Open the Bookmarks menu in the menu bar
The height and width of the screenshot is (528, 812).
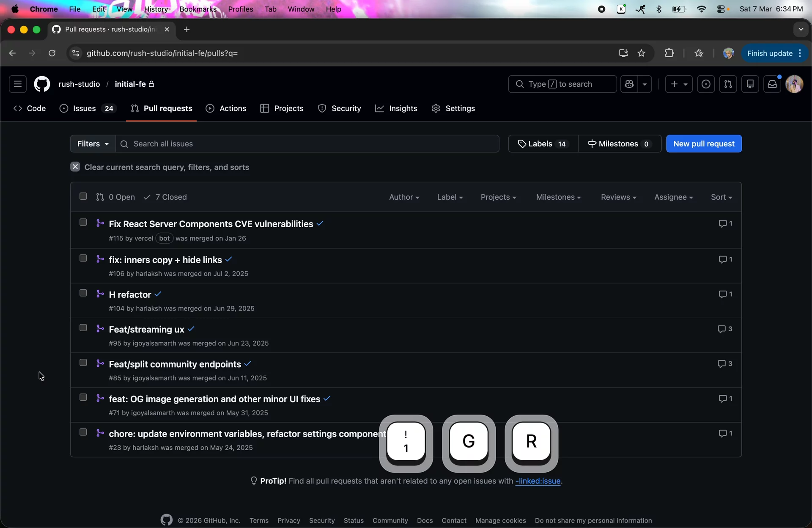[198, 9]
